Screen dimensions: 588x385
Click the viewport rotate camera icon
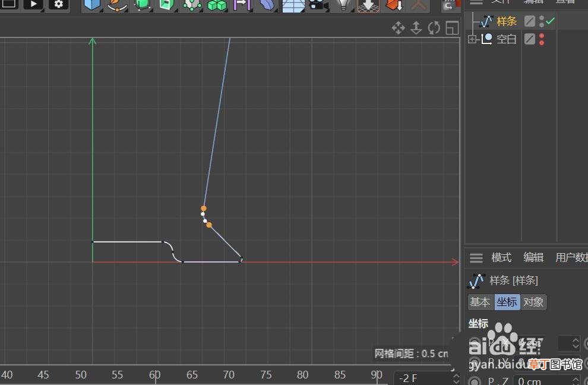[x=434, y=28]
